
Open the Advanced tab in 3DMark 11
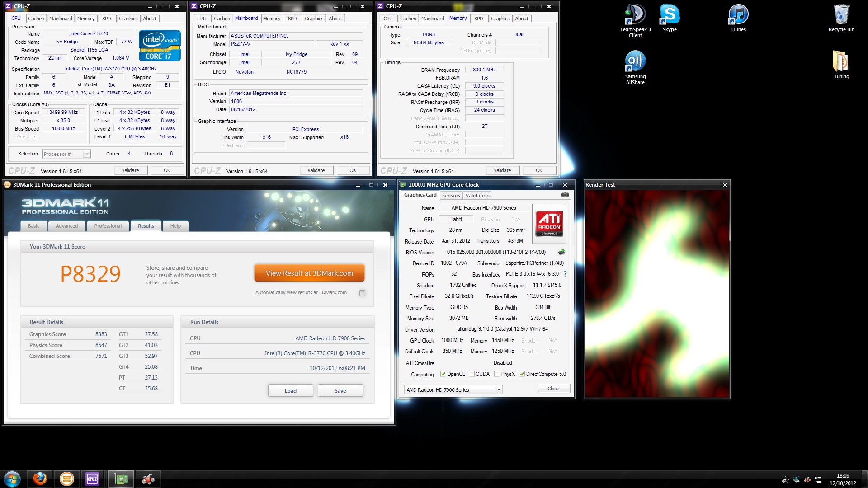pos(66,226)
